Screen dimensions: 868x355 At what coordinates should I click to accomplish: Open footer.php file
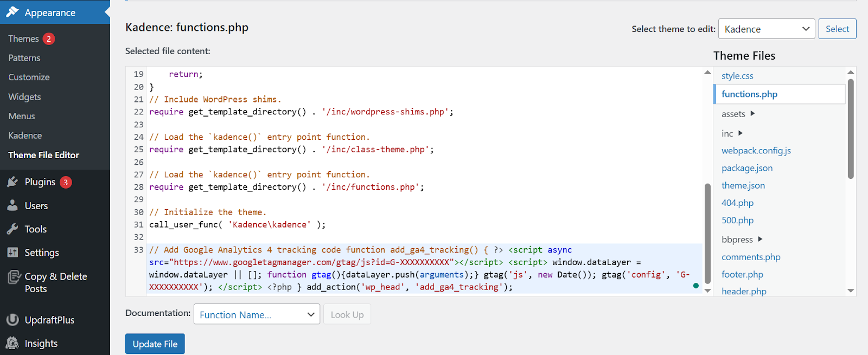(x=742, y=274)
